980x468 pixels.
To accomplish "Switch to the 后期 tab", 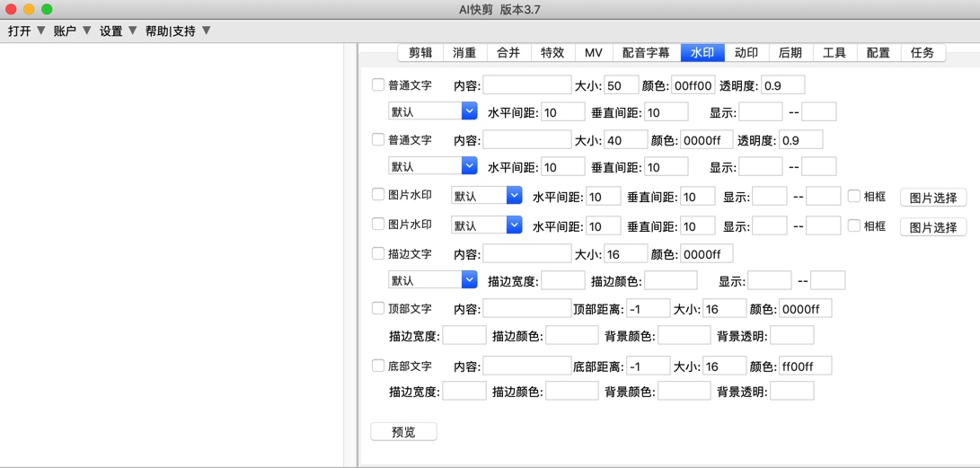I will [x=790, y=53].
